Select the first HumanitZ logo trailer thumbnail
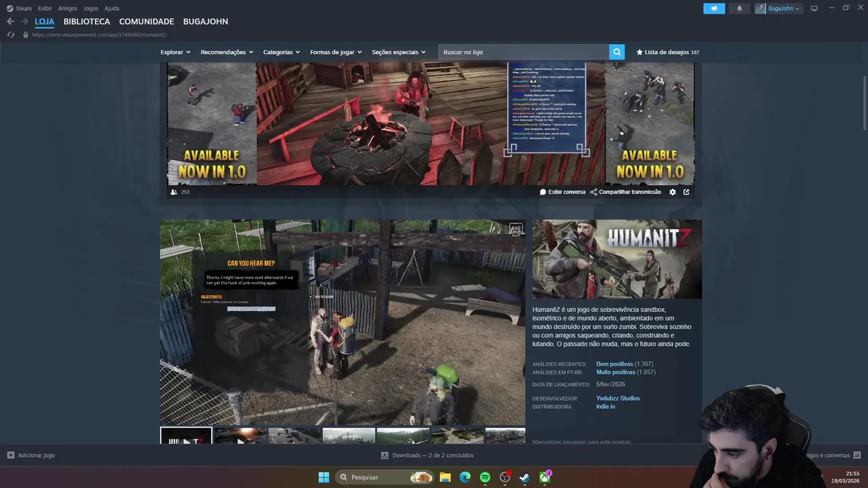Screen dimensions: 868x488 186,436
